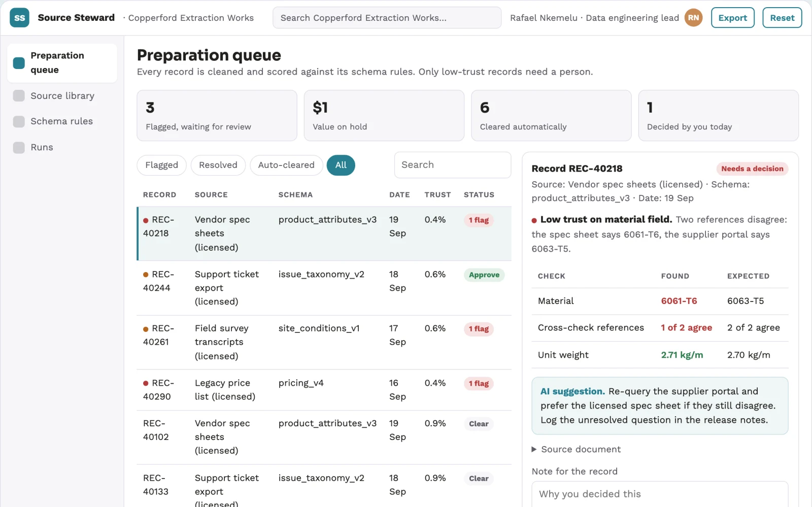
Task: Click the Approve badge for REC-40244
Action: click(484, 275)
